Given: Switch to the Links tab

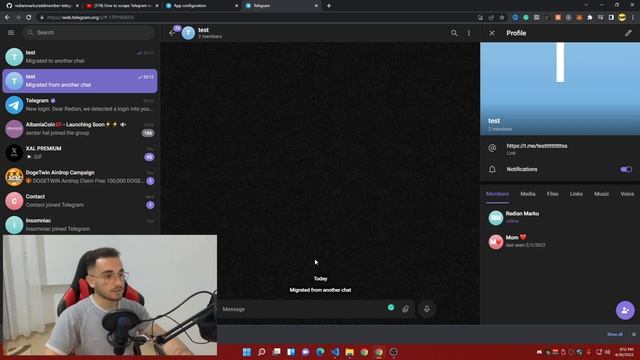Looking at the screenshot, I should point(576,194).
